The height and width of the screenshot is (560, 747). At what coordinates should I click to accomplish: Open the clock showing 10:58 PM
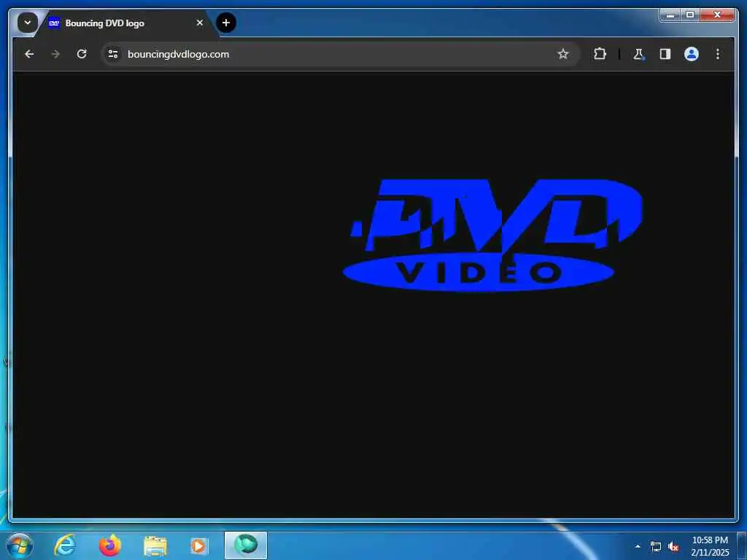[x=710, y=546]
